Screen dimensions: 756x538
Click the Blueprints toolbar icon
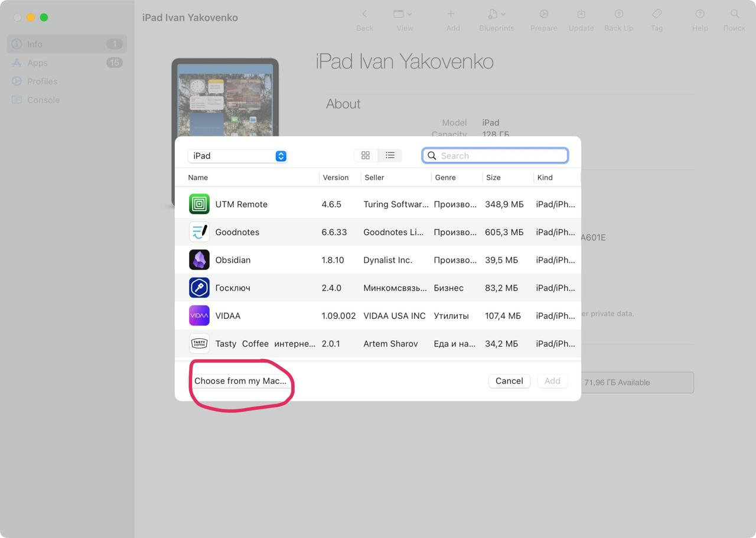click(x=496, y=15)
